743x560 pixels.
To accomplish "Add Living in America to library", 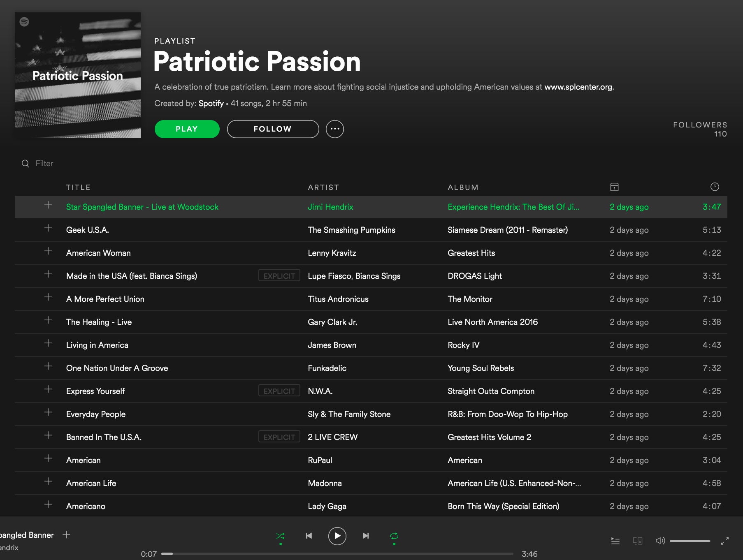I will click(x=48, y=343).
